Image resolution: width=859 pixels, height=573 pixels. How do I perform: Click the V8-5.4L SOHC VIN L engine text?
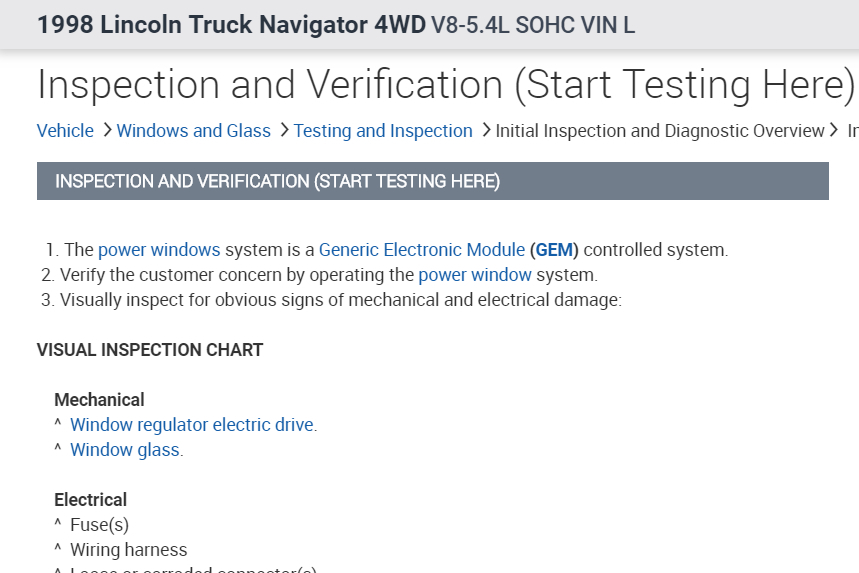click(x=532, y=25)
